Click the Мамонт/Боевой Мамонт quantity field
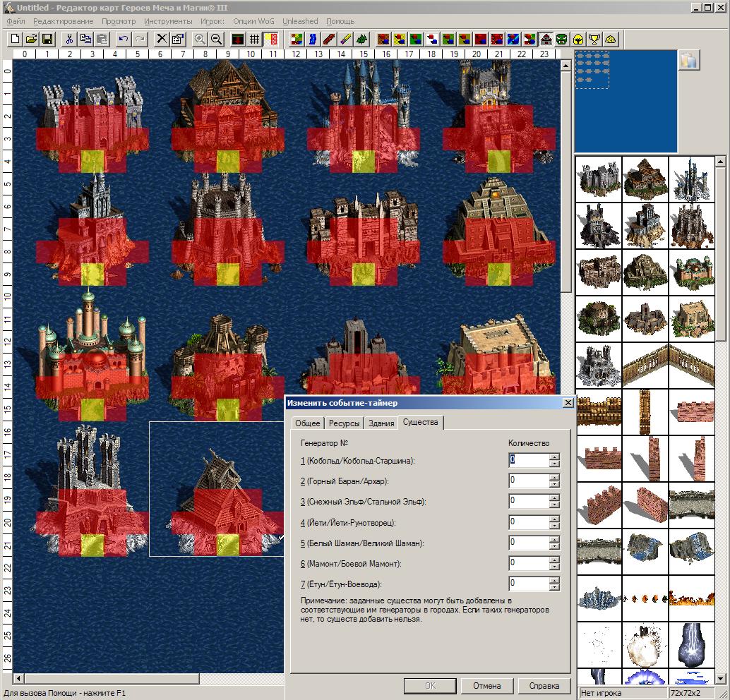Viewport: 730px width, 700px height. click(x=529, y=562)
